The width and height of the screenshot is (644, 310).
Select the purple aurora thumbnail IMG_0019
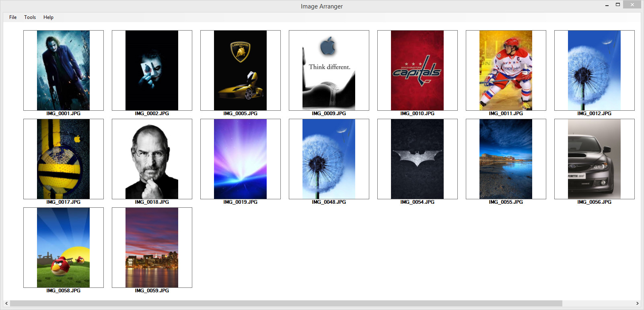pyautogui.click(x=241, y=159)
